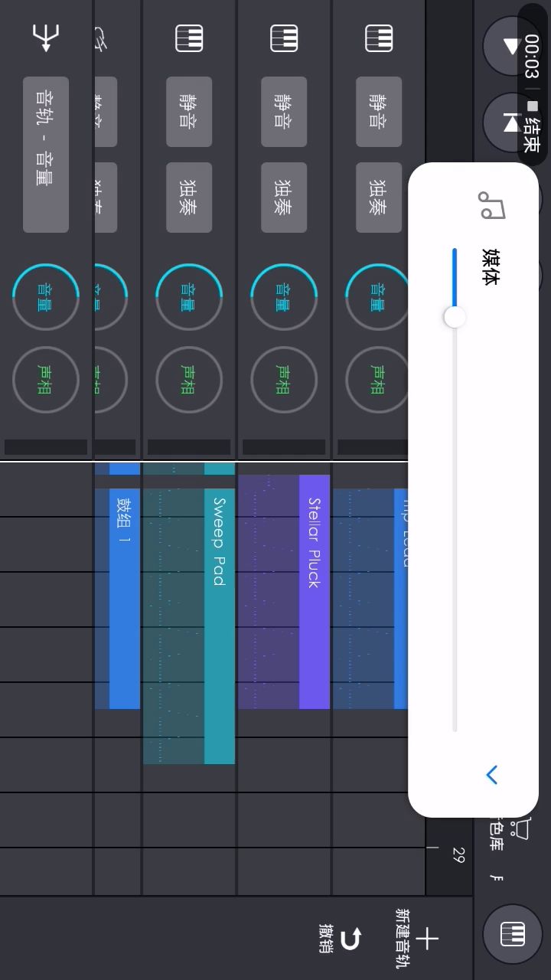Open Imp Lead track keyboard instrument icon
This screenshot has height=980, width=551.
(379, 38)
